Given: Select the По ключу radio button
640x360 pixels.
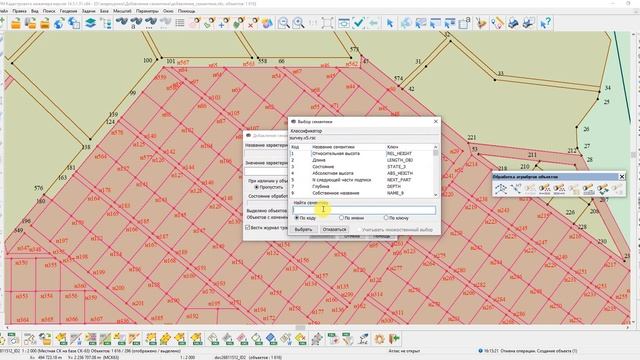Looking at the screenshot, I should pos(386,218).
